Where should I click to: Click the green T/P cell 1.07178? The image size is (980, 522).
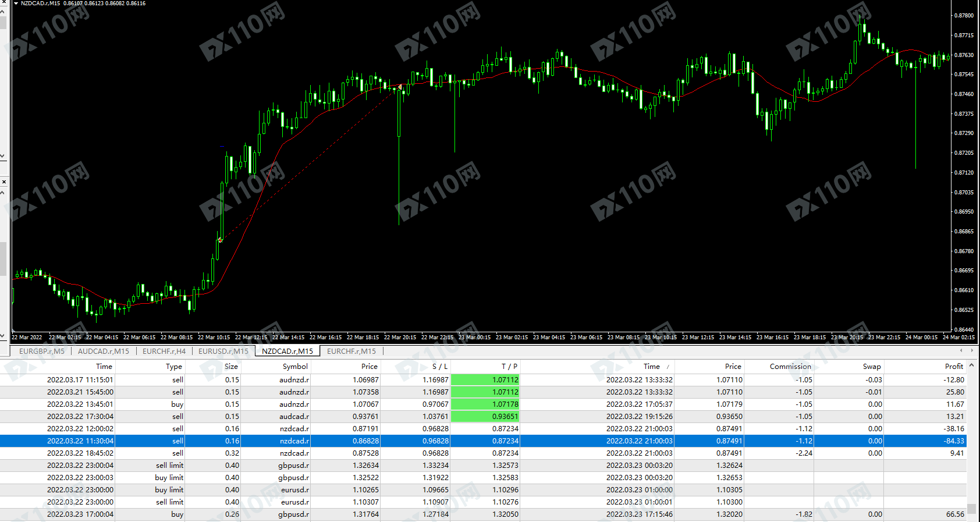[485, 404]
